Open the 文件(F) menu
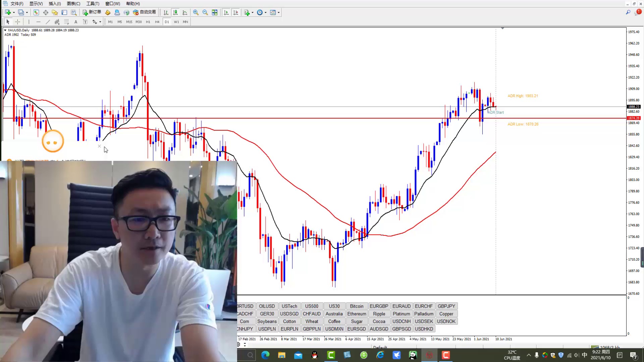 tap(17, 4)
